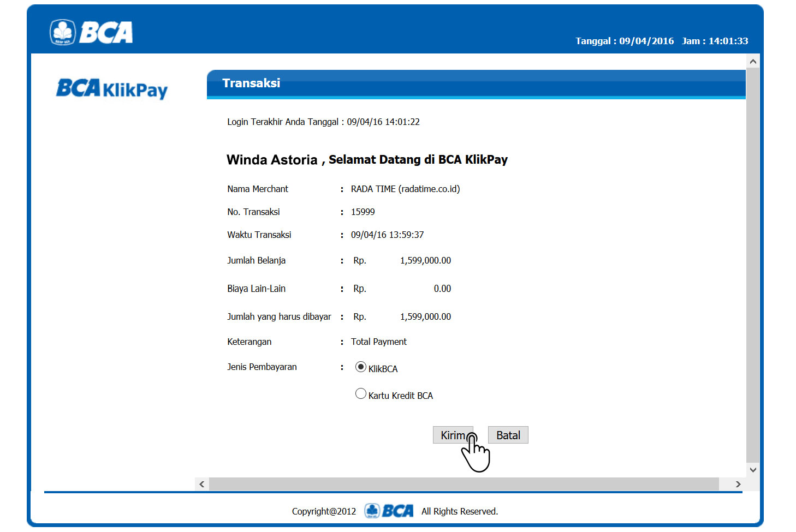Image resolution: width=796 pixels, height=532 pixels.
Task: Cancel the transaction with Batal
Action: (508, 435)
